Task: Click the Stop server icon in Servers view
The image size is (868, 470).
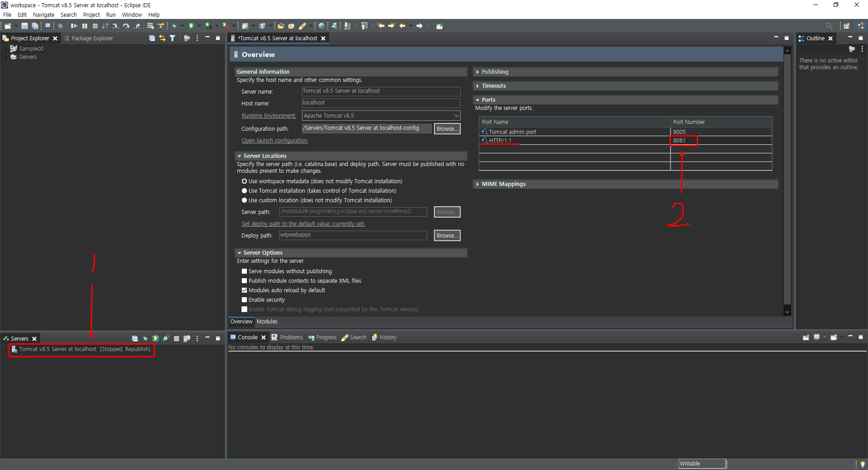Action: point(176,338)
